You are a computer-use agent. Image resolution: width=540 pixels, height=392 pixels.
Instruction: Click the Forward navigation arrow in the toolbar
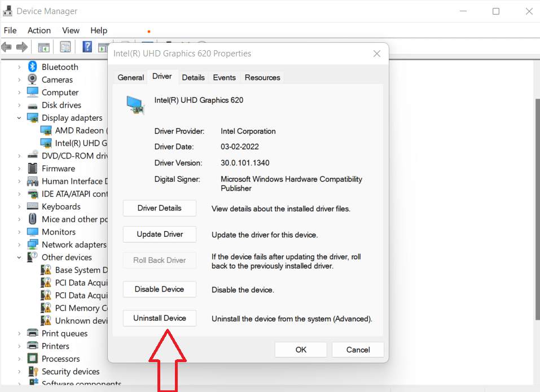point(21,47)
